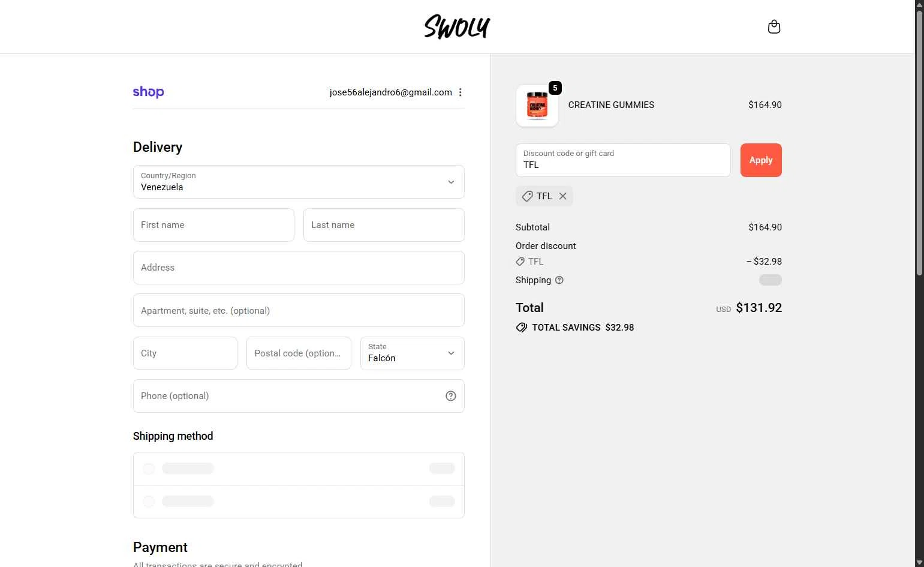Click the phone field help icon
Screen dimensions: 924x567
[x=451, y=396]
